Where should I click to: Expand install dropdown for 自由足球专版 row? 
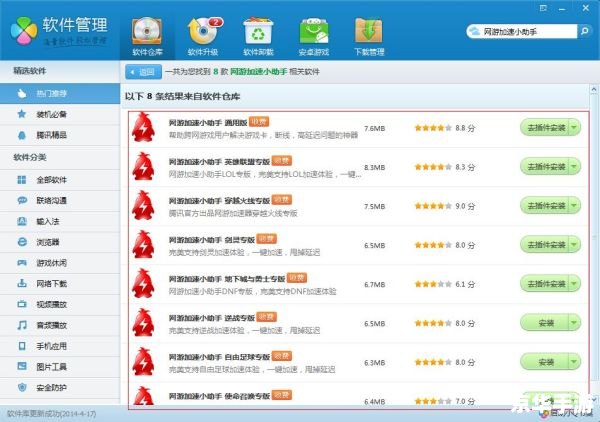574,362
